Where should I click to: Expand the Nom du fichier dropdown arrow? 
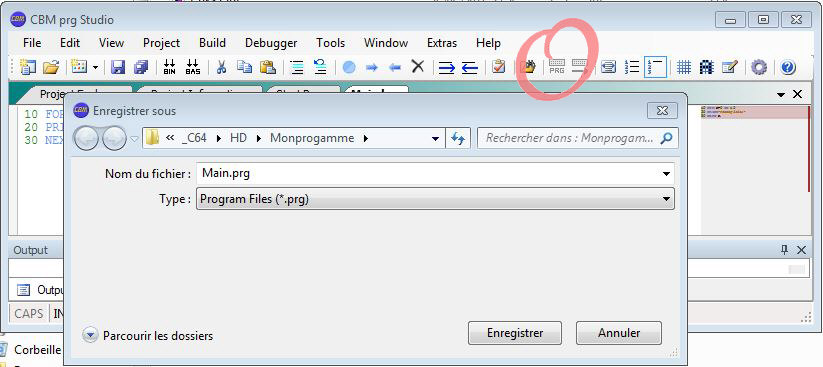pos(666,174)
